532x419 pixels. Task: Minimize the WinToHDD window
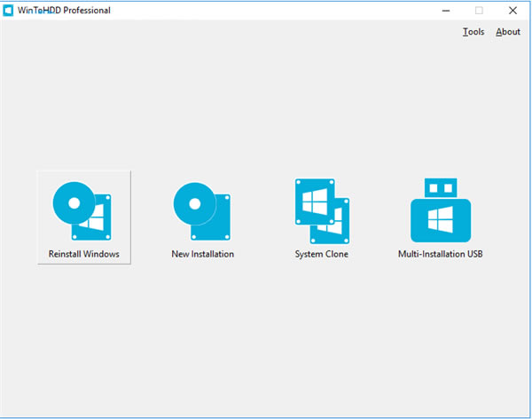pos(446,11)
